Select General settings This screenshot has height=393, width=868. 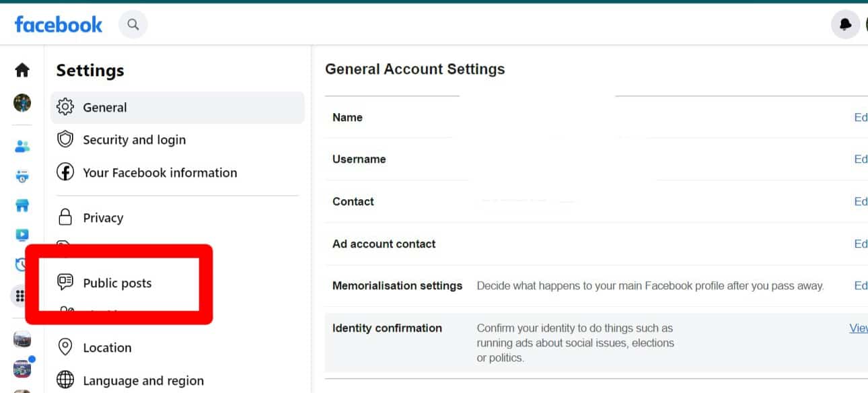coord(178,108)
